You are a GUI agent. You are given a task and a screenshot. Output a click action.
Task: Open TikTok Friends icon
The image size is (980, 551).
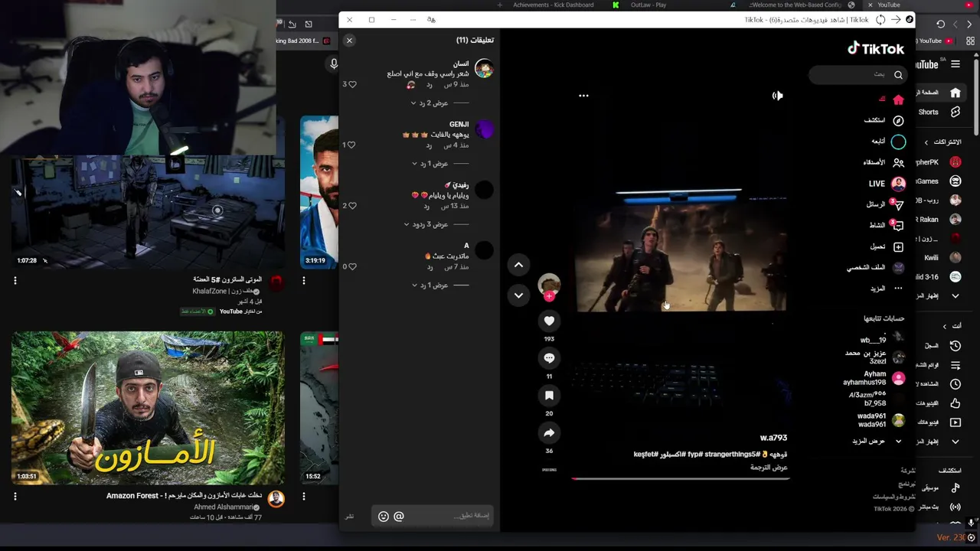tap(898, 162)
